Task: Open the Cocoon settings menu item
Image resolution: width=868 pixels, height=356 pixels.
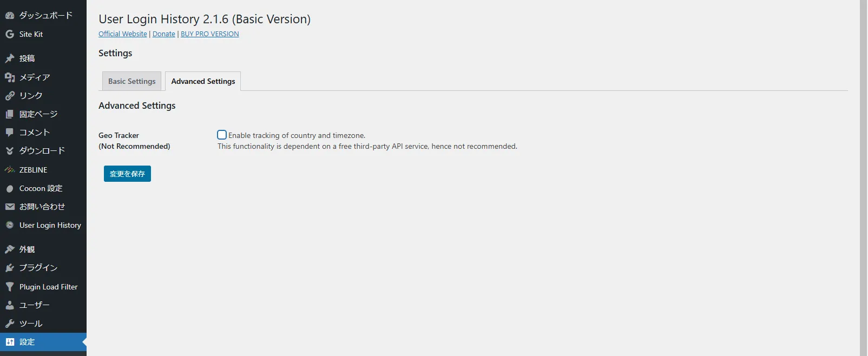Action: tap(43, 188)
